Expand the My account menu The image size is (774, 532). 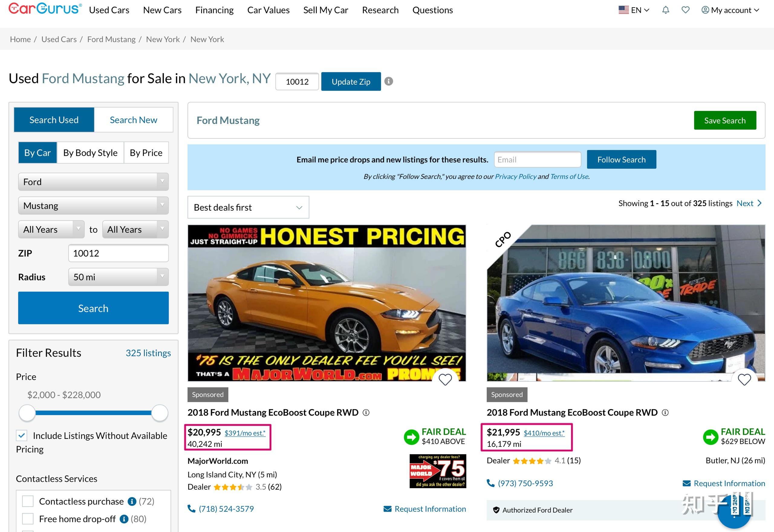[730, 10]
